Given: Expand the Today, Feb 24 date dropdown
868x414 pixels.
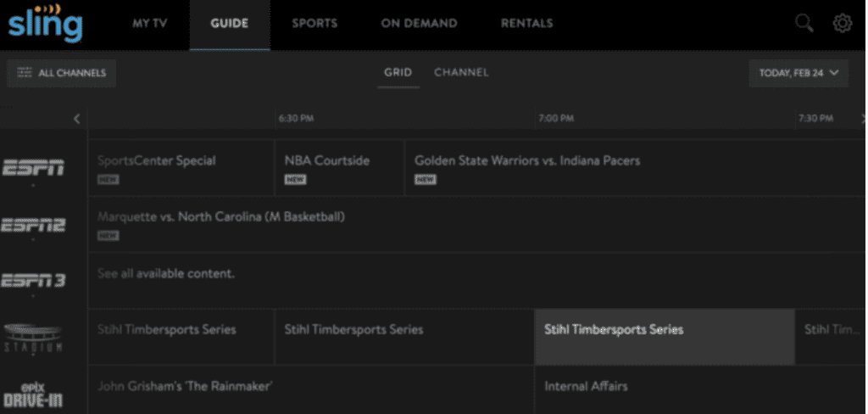Looking at the screenshot, I should pos(798,73).
